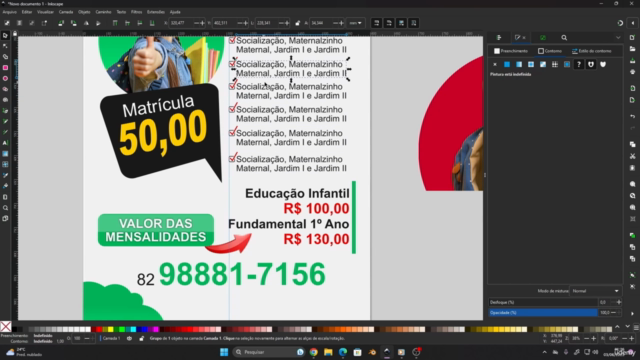The width and height of the screenshot is (640, 360).
Task: Toggle move patterns affect button
Action: pos(413,23)
